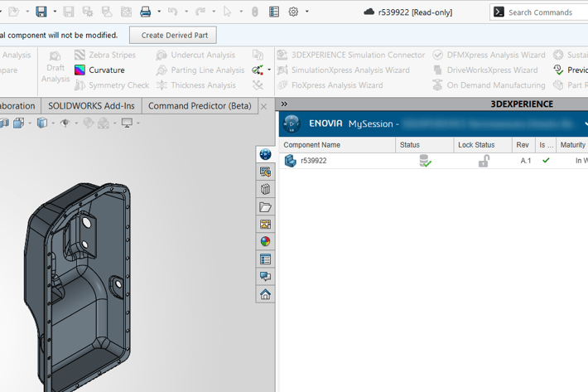Viewport: 588px width, 392px height.
Task: Switch to the Command Predictor (Beta) tab
Action: tap(200, 106)
